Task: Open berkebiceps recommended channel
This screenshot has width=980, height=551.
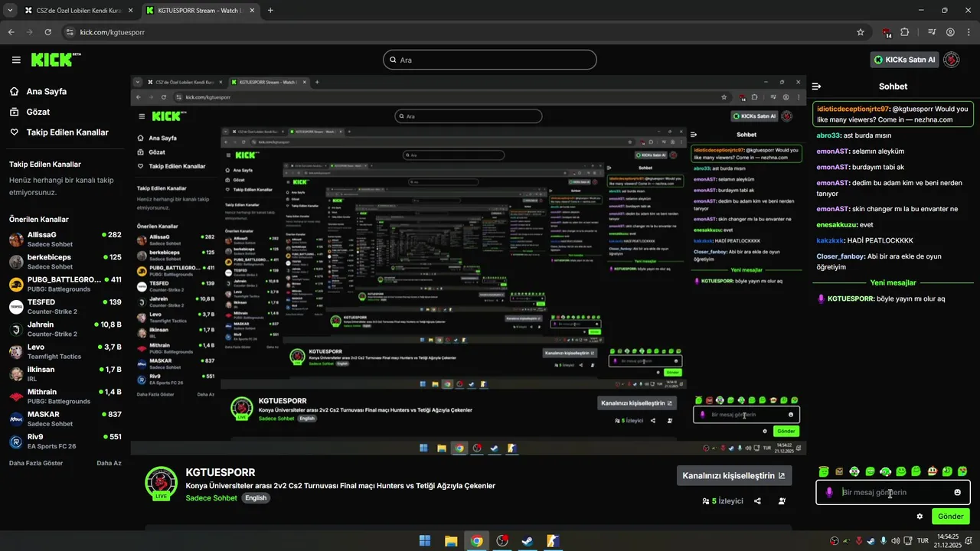Action: point(65,262)
